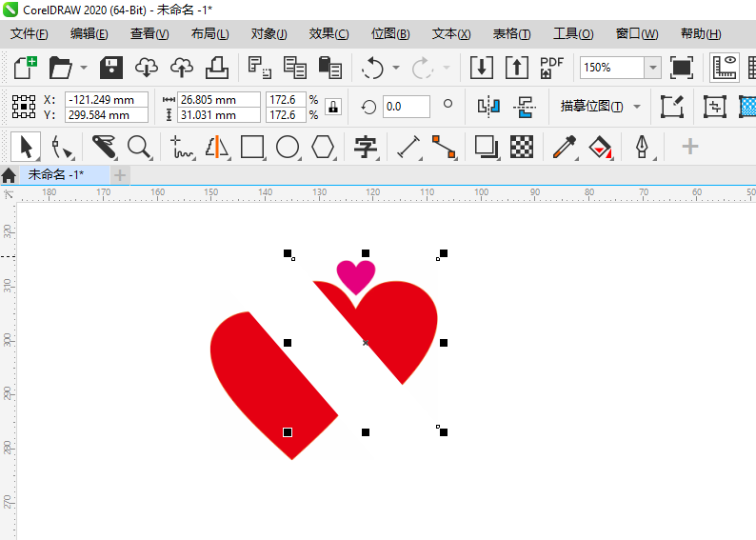756x540 pixels.
Task: Open the 查看 menu
Action: (149, 33)
